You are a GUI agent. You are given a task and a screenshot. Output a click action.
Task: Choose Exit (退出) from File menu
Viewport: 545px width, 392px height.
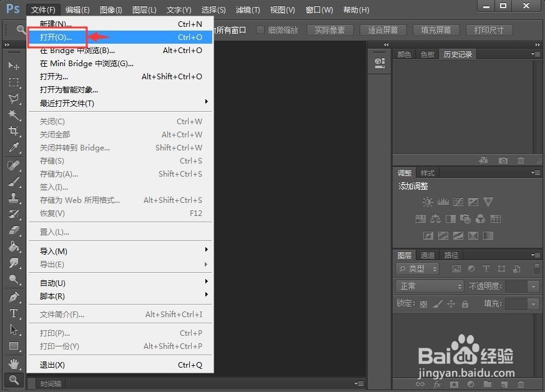pos(120,365)
